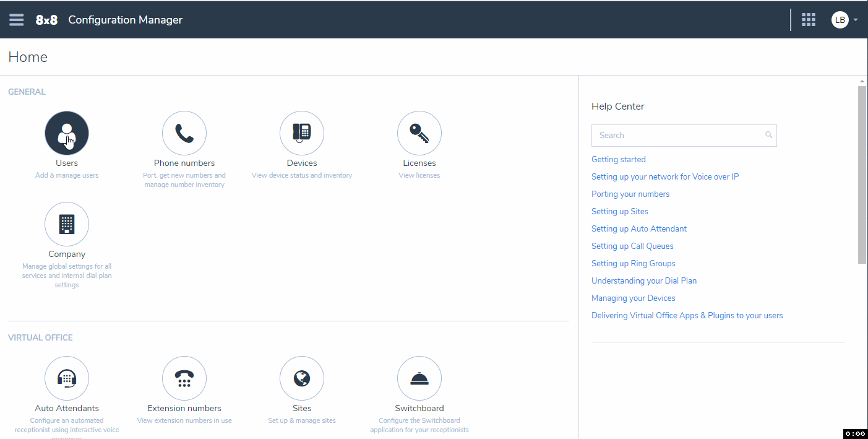This screenshot has width=868, height=439.
Task: Open the Getting started help link
Action: click(x=619, y=159)
